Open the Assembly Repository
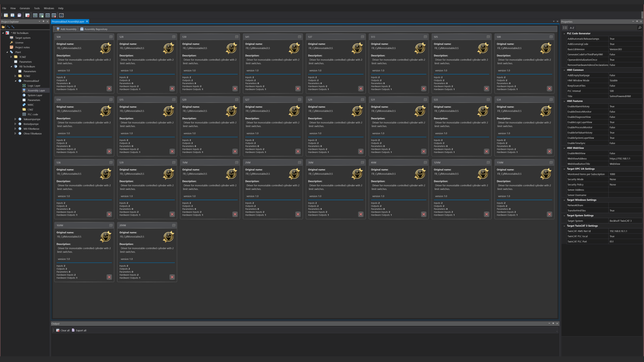The image size is (644, 362). coord(94,29)
